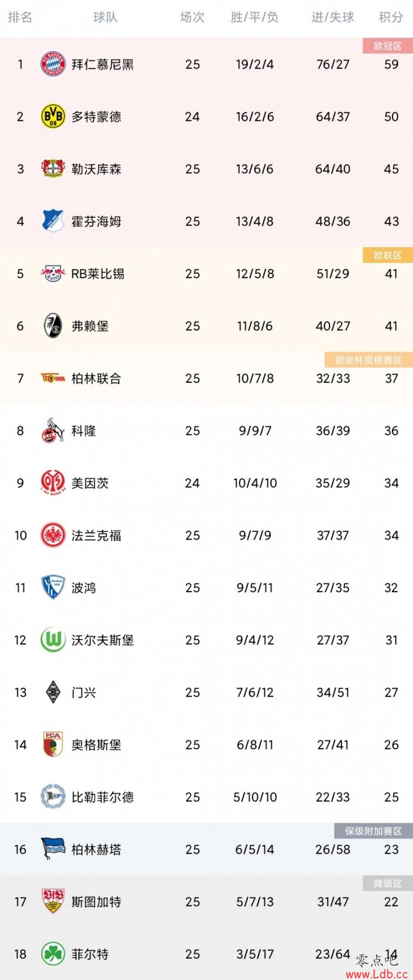Open team page for 斯图加特
413x980 pixels.
(x=96, y=902)
